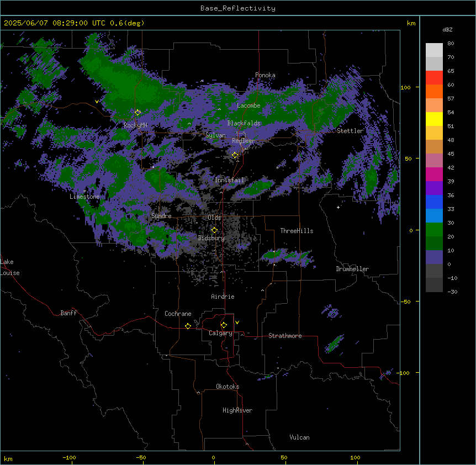The height and width of the screenshot is (465, 476).
Task: Click the km unit label at top right
Action: [x=411, y=23]
